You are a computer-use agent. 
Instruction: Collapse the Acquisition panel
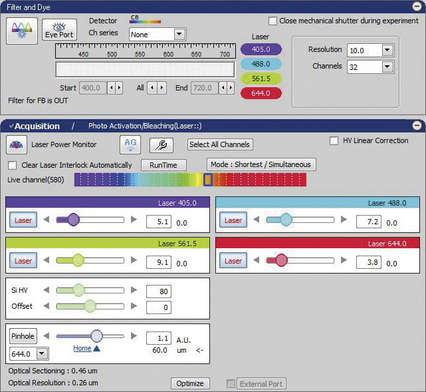pos(417,125)
